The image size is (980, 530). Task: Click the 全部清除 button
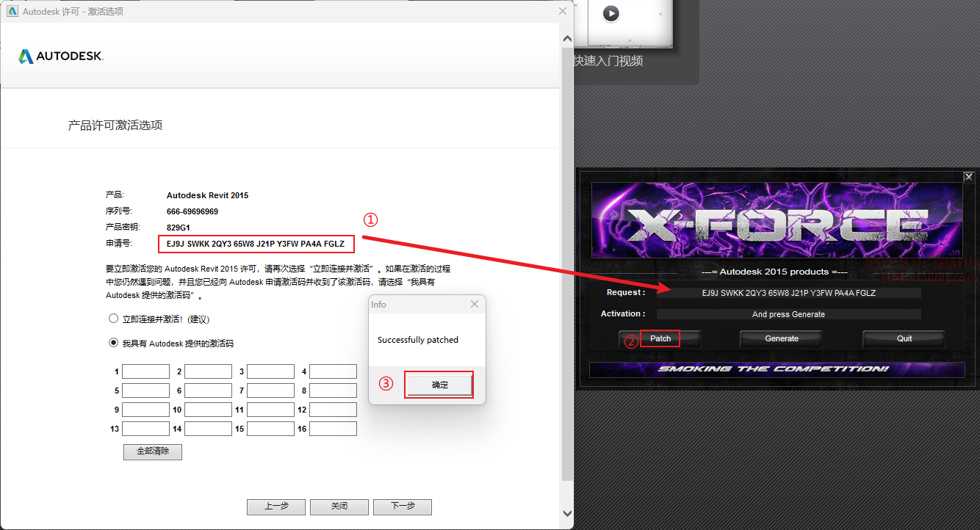153,451
